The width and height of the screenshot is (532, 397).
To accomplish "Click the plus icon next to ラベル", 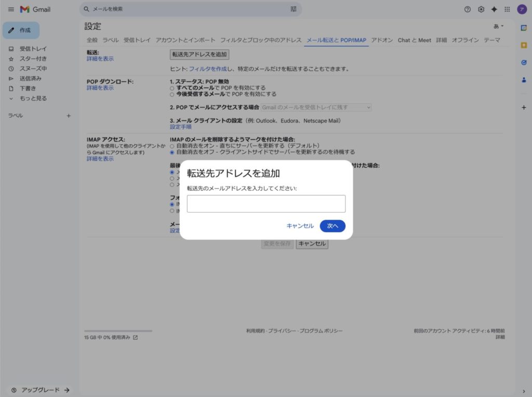I will [x=69, y=116].
